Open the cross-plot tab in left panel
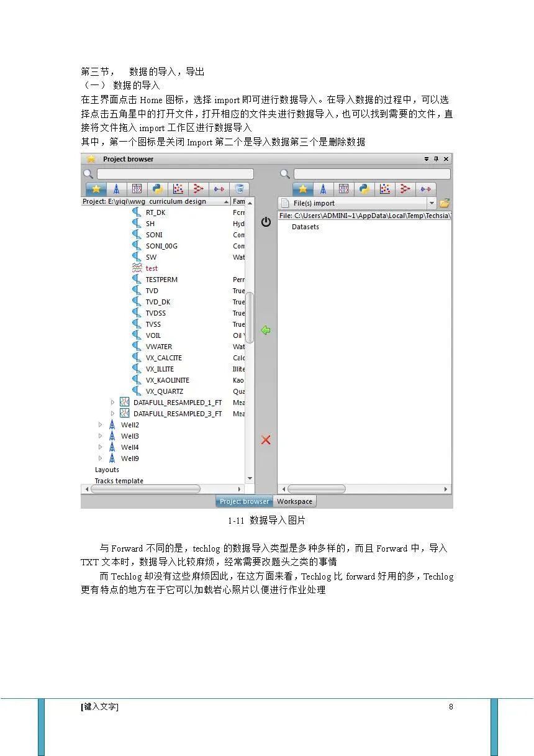The image size is (534, 756). click(178, 189)
